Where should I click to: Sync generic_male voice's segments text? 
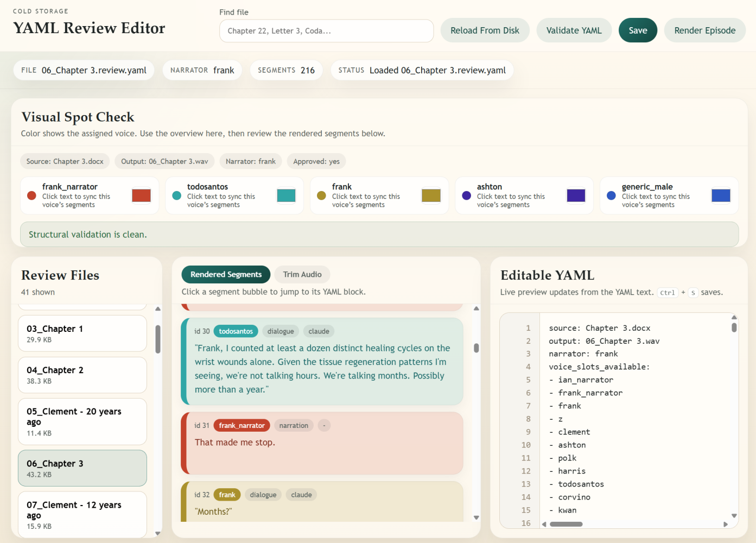coord(656,200)
